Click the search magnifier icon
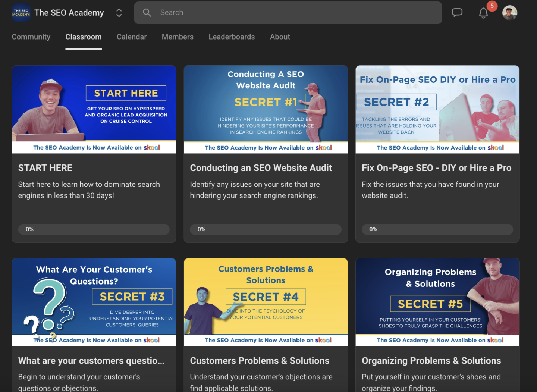537x392 pixels. [x=147, y=13]
